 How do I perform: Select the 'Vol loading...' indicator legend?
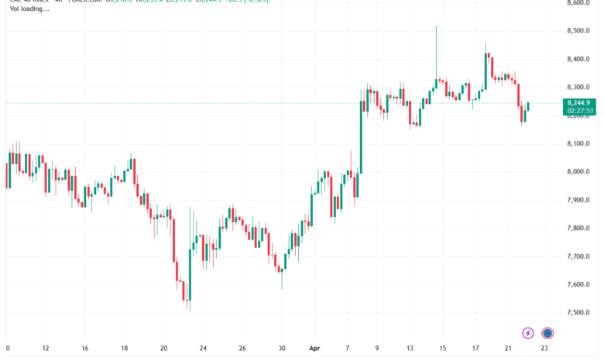29,9
